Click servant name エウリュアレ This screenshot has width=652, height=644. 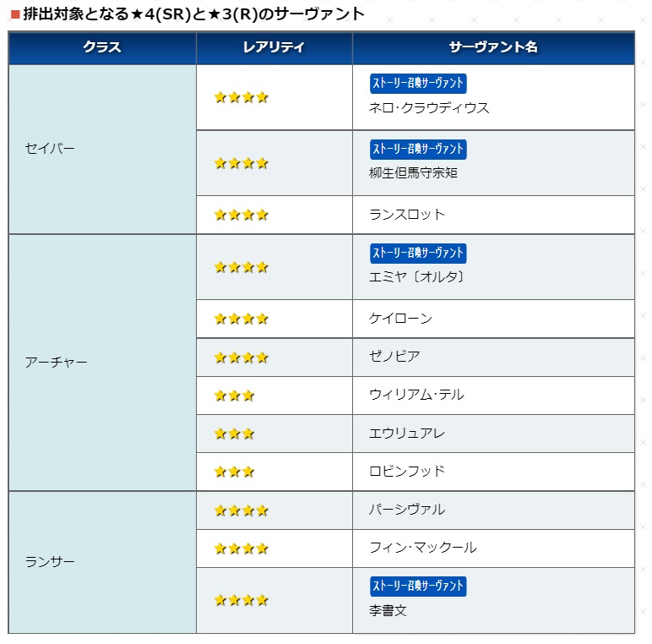point(407,434)
